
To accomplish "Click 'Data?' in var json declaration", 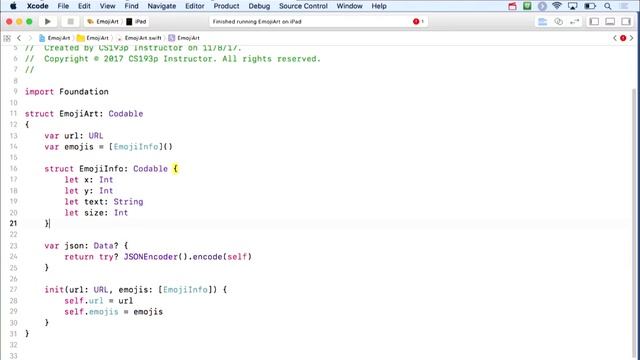I will click(x=106, y=246).
